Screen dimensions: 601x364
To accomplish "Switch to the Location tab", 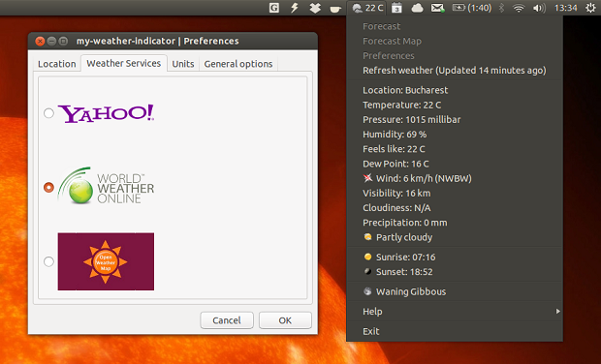I will click(57, 64).
